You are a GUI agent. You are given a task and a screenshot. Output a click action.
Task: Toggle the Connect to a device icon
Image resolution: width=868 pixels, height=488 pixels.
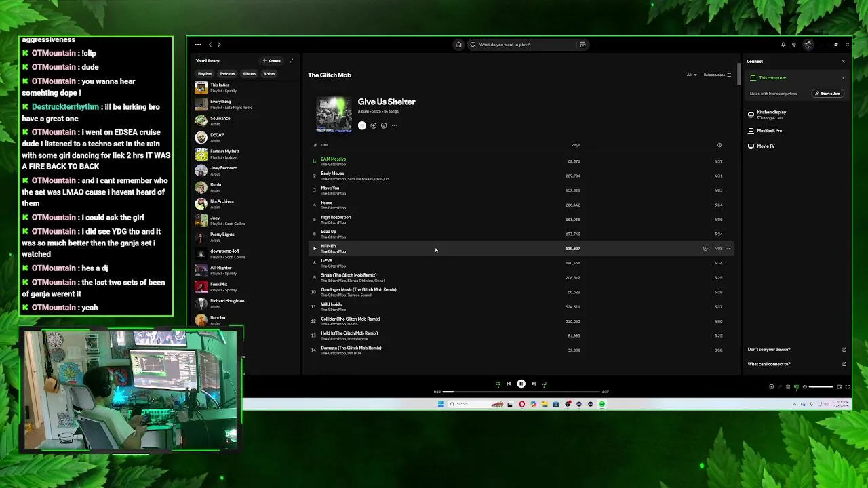pyautogui.click(x=797, y=386)
